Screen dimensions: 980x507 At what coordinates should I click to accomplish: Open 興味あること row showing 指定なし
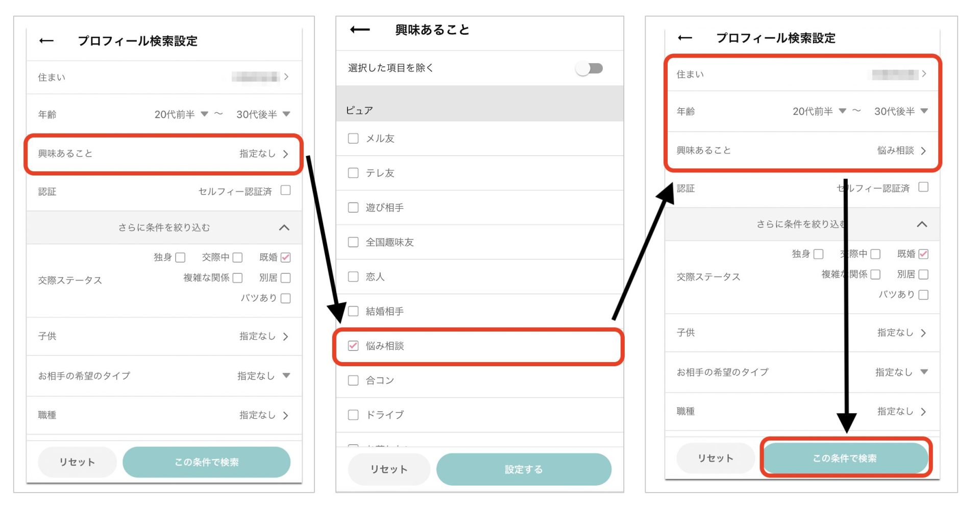pos(163,154)
